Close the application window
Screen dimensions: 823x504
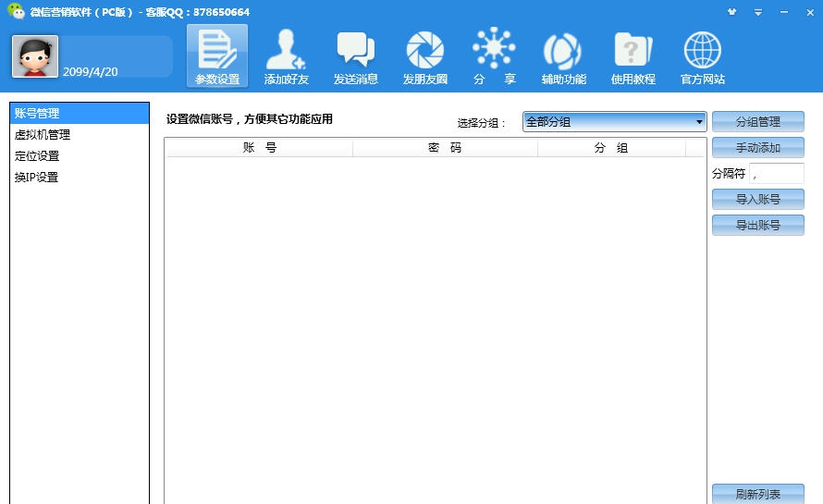pyautogui.click(x=810, y=12)
